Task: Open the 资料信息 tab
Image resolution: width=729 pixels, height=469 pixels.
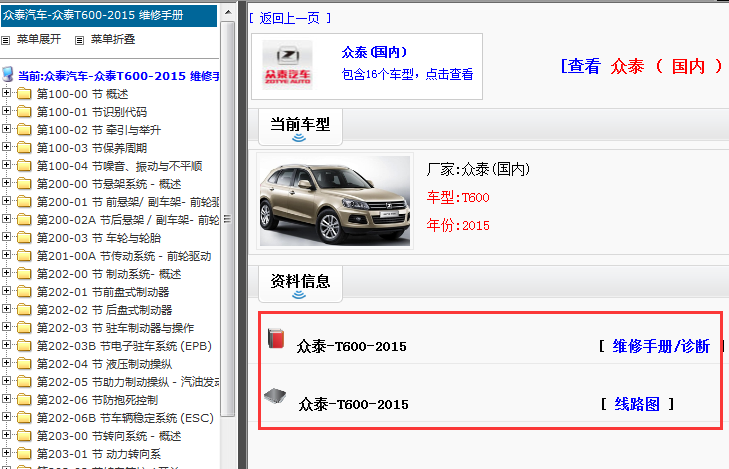Action: coord(300,284)
